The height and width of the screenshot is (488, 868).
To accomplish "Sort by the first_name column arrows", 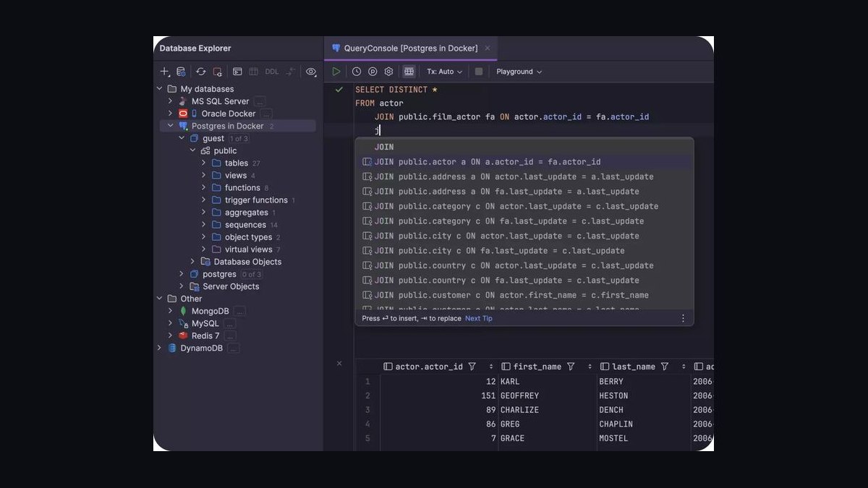I will pyautogui.click(x=590, y=367).
